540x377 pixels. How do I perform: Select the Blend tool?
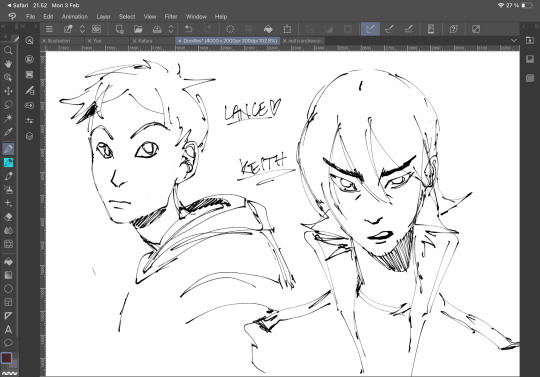(x=8, y=230)
